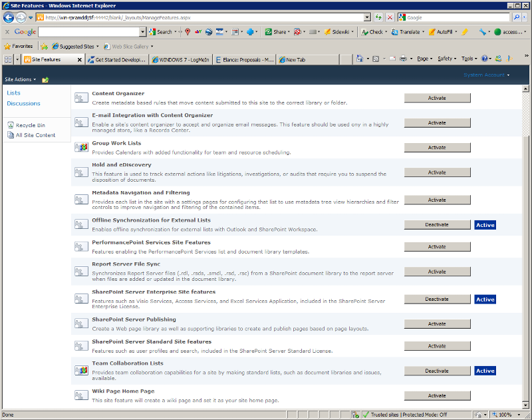Switch to the Elance: Proposals tab
532x420 pixels.
click(244, 60)
